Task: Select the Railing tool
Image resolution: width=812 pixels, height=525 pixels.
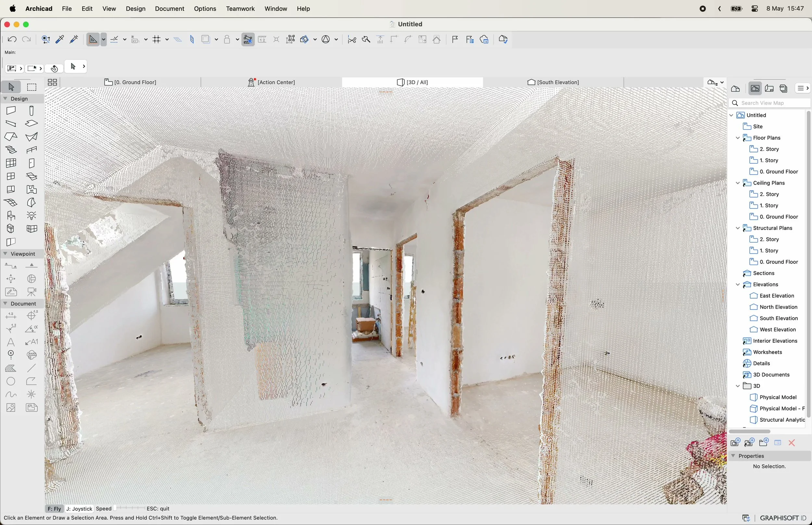Action: point(32,150)
